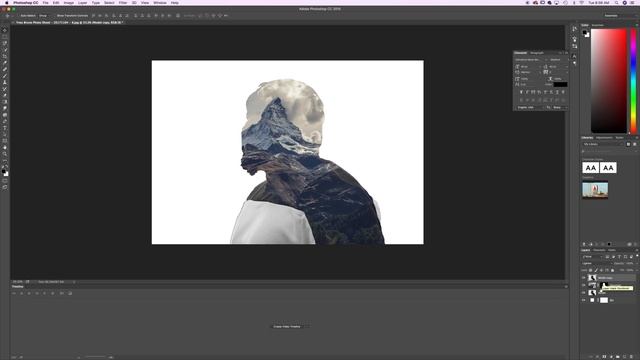Viewport: 640px width, 360px height.
Task: Switch to the Paragraph tab
Action: tap(537, 53)
